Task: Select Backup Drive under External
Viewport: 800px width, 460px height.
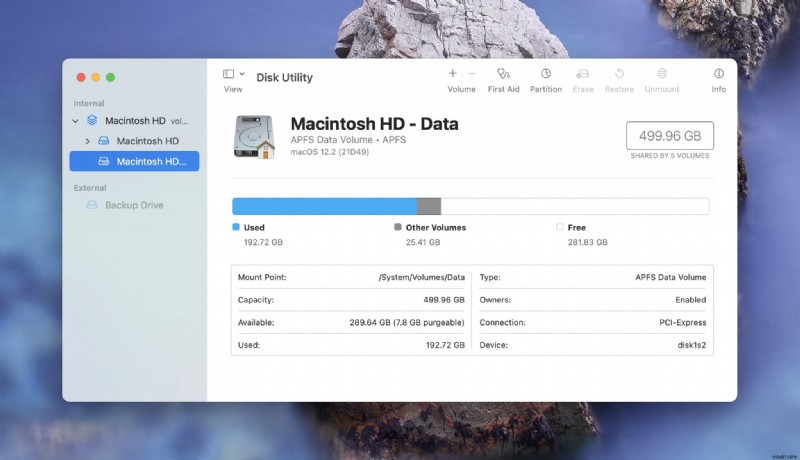Action: coord(133,205)
